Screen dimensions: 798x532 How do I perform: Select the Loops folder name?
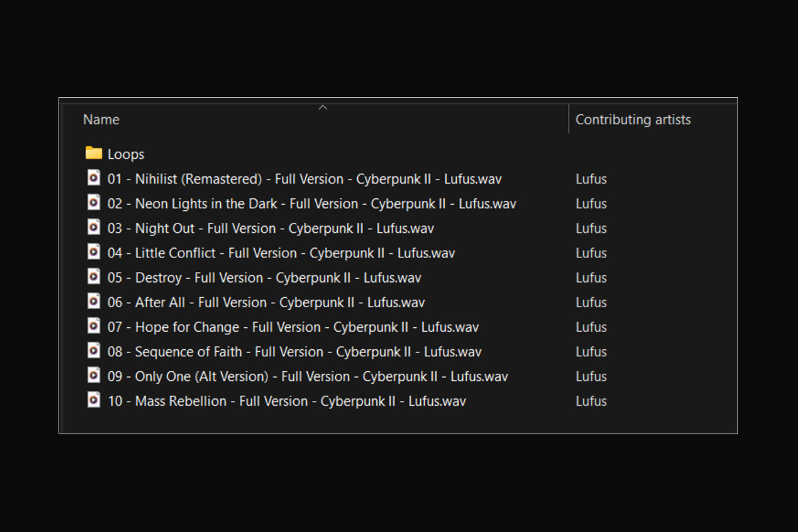coord(126,154)
